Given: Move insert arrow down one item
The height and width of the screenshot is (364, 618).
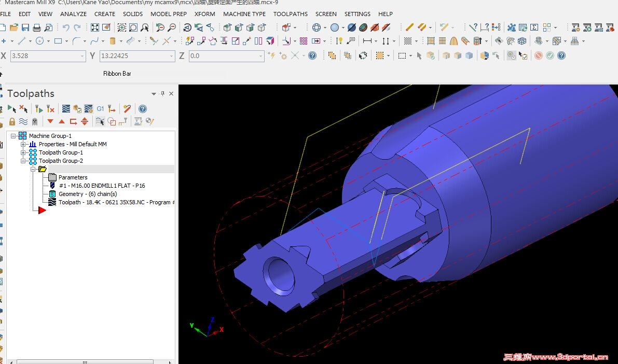Looking at the screenshot, I should (x=50, y=121).
